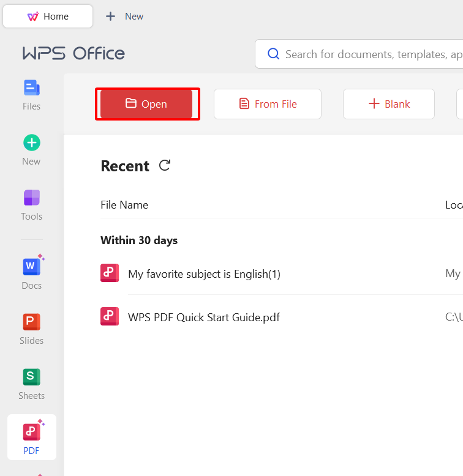Click the From File button
The image size is (463, 476).
267,104
